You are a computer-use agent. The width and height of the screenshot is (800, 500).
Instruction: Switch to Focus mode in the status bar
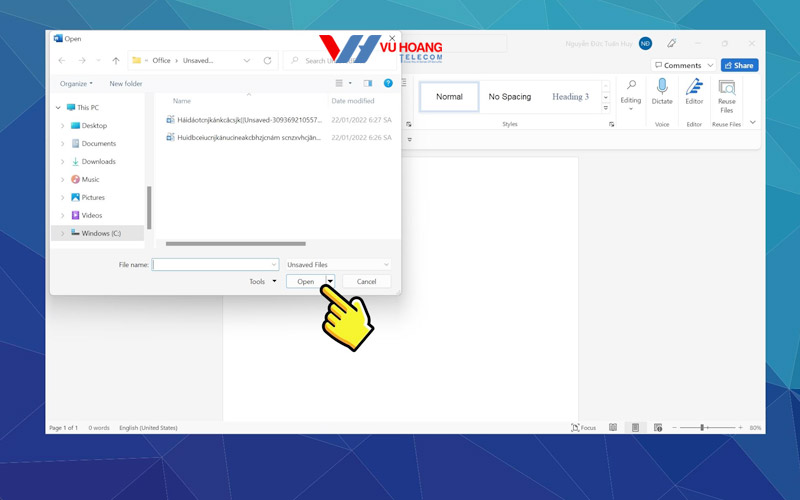(x=583, y=428)
